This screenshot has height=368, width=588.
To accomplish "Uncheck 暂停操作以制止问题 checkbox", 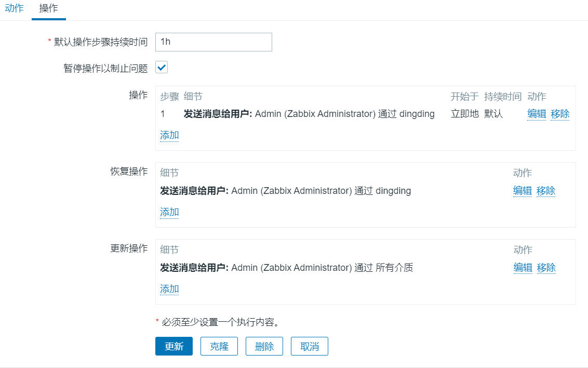I will coord(162,68).
